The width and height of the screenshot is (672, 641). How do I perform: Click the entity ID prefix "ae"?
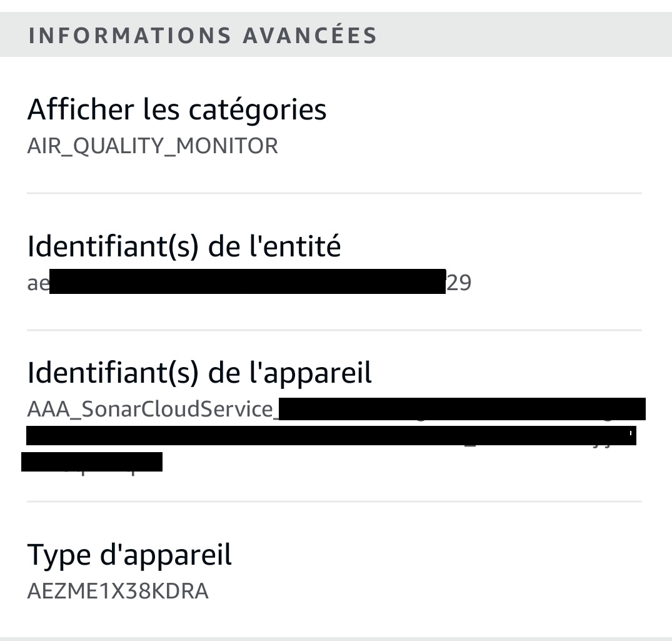click(x=38, y=283)
